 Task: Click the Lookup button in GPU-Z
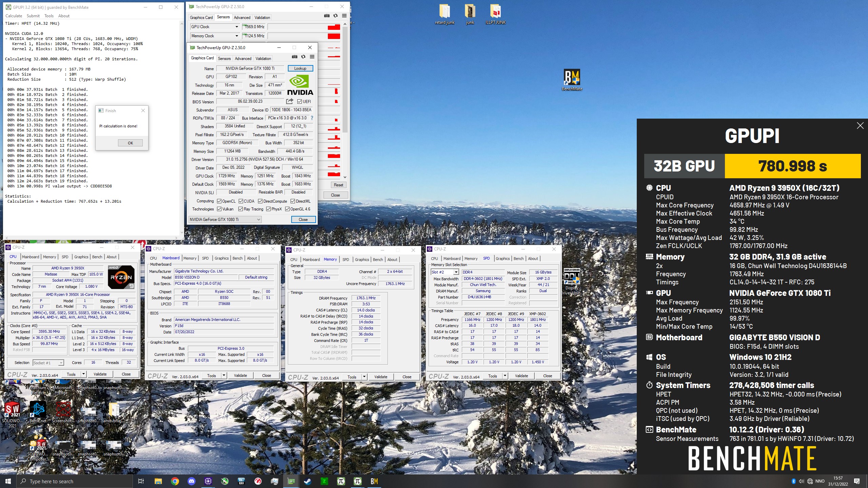coord(300,68)
